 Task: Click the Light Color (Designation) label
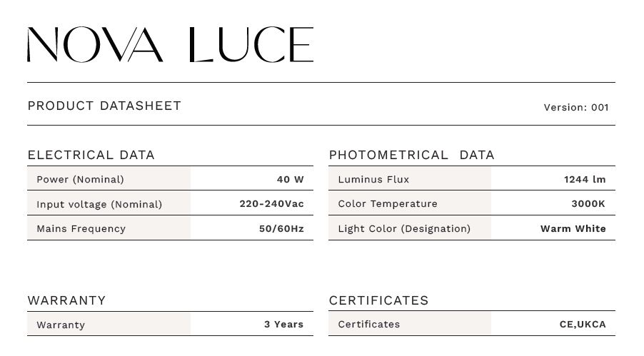pos(404,228)
